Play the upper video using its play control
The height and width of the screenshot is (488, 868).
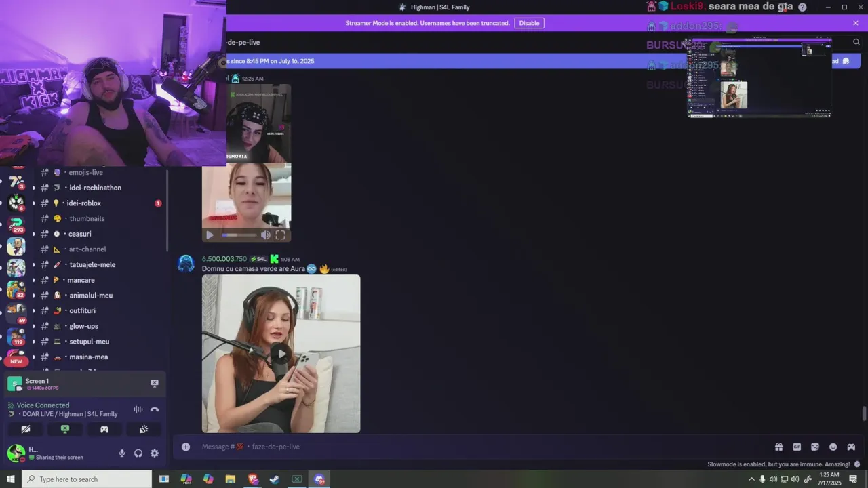[210, 235]
